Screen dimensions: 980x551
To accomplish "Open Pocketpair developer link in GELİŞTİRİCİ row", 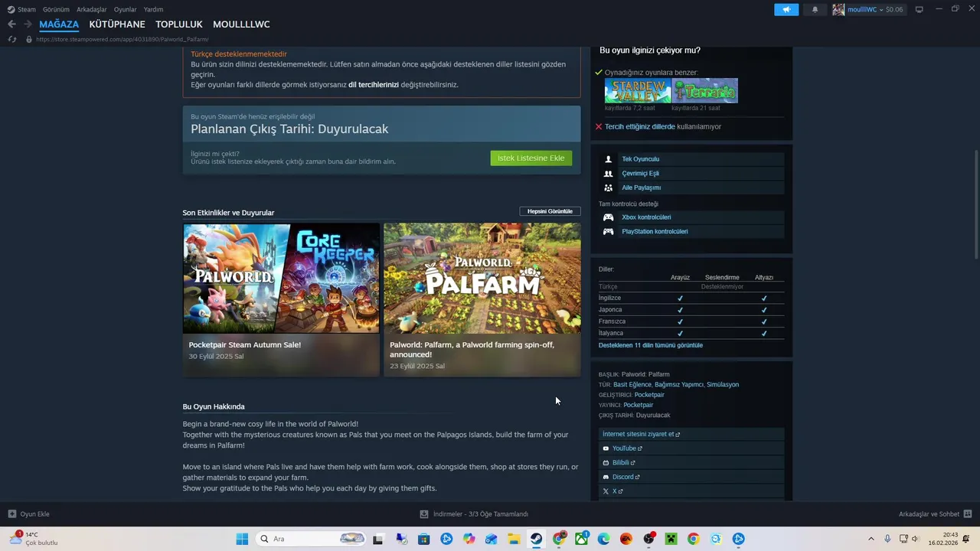I will pos(649,395).
